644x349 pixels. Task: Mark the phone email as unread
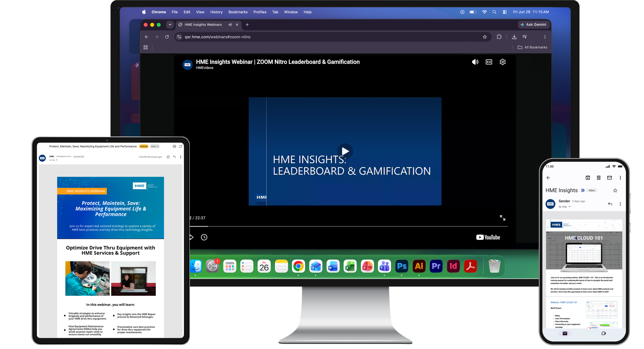tap(609, 178)
